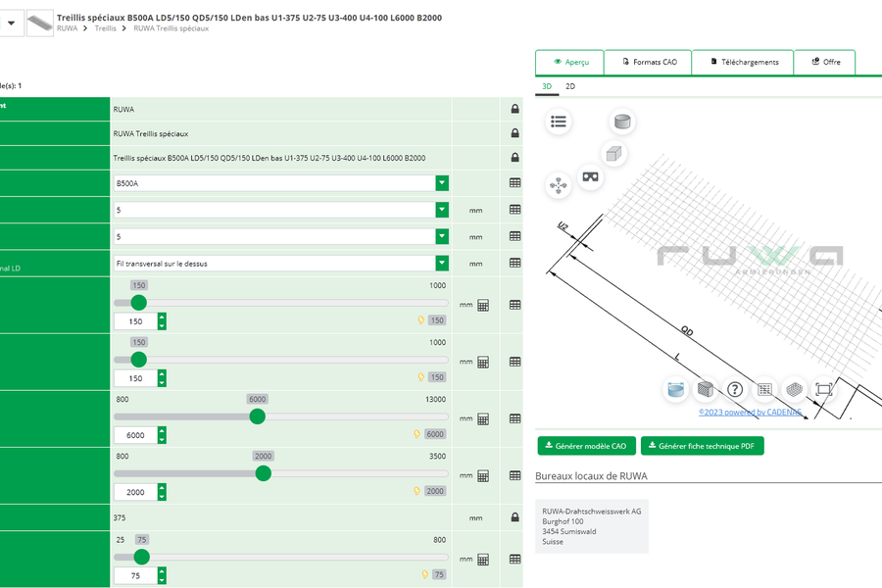The image size is (882, 588).
Task: Switch to the Formats CAO tab
Action: tap(648, 62)
